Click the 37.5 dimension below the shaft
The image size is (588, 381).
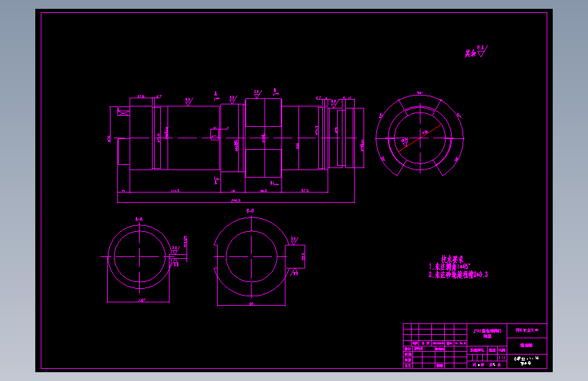tap(305, 190)
